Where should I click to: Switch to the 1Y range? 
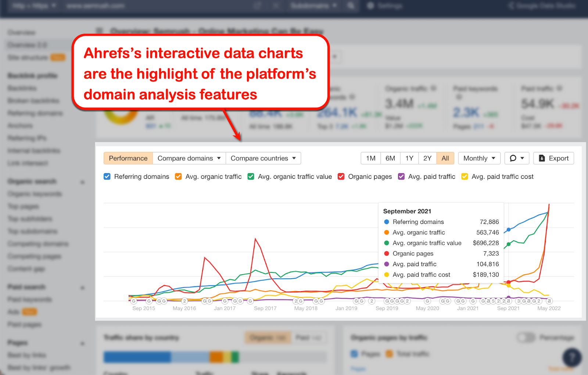click(x=409, y=158)
